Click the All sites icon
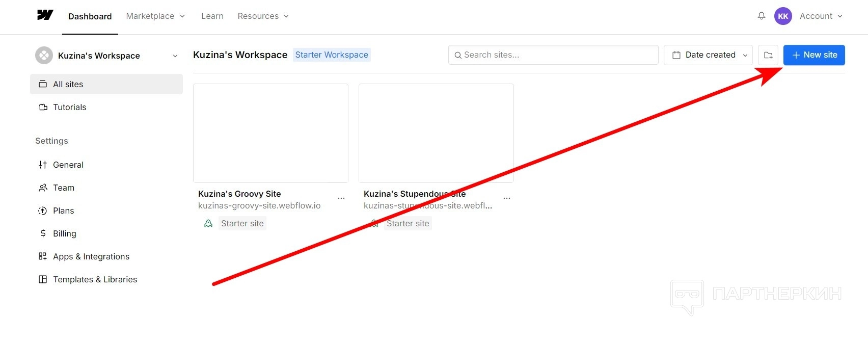The height and width of the screenshot is (343, 868). 43,84
